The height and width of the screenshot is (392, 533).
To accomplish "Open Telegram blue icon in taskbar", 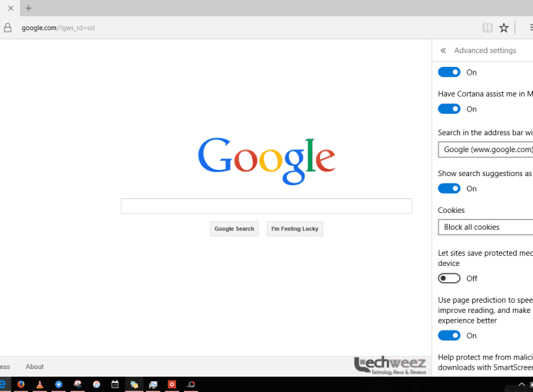I will (58, 384).
